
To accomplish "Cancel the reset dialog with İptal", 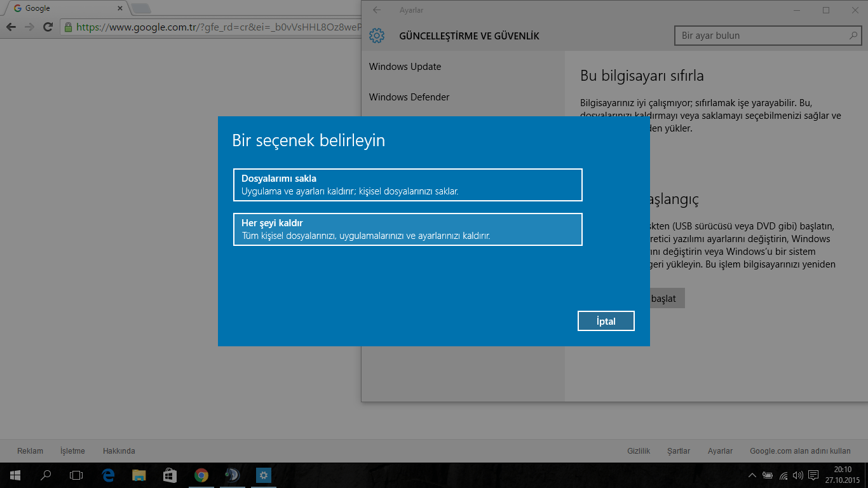I will pos(606,321).
